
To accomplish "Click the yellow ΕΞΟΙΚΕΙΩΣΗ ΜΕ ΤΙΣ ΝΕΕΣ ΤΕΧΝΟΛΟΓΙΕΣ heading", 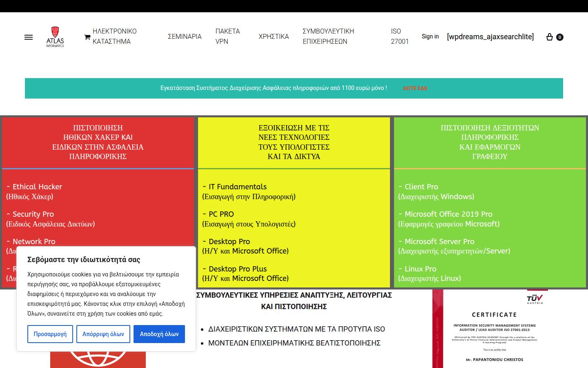I will tap(294, 142).
